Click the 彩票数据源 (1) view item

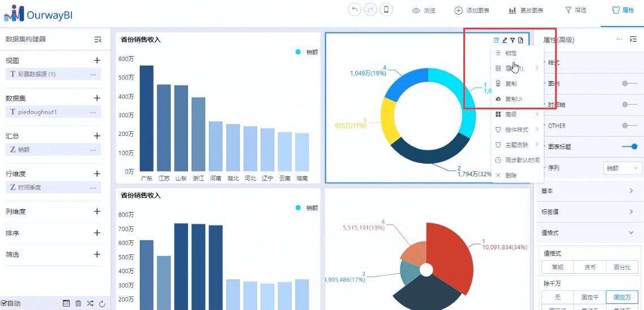point(53,74)
